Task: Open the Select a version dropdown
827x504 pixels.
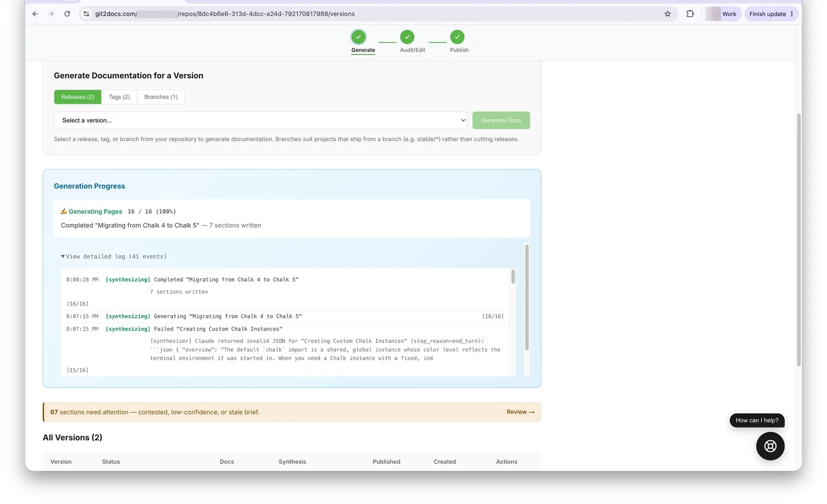Action: [260, 120]
